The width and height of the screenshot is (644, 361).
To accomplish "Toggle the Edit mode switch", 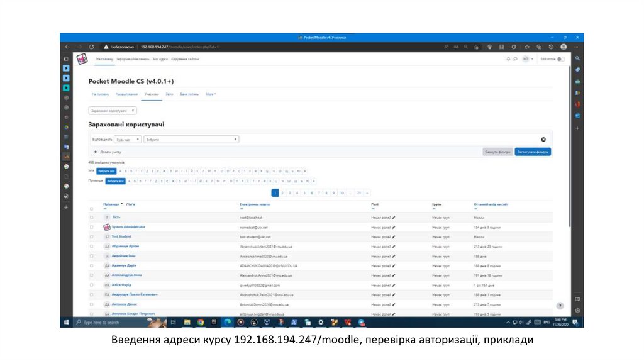I will [x=560, y=59].
